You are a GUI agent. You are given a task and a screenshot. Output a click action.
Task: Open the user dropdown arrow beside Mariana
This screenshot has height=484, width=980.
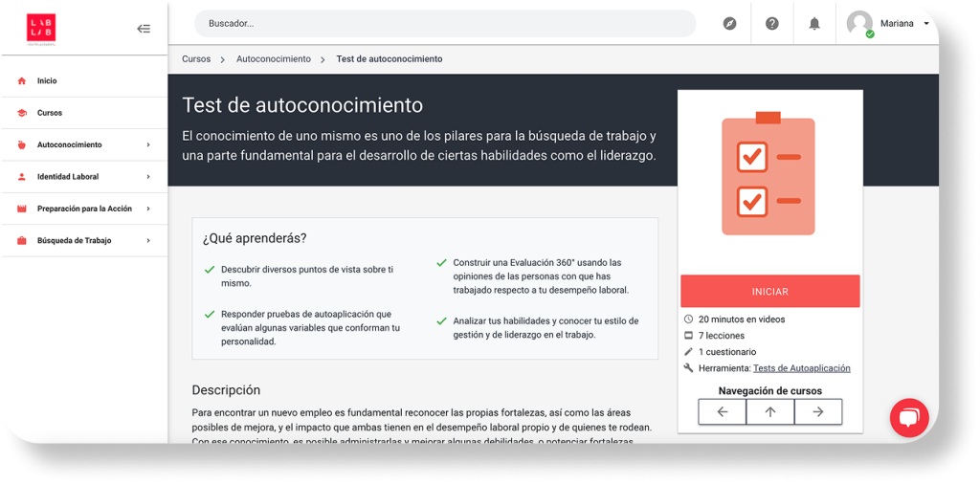point(925,24)
